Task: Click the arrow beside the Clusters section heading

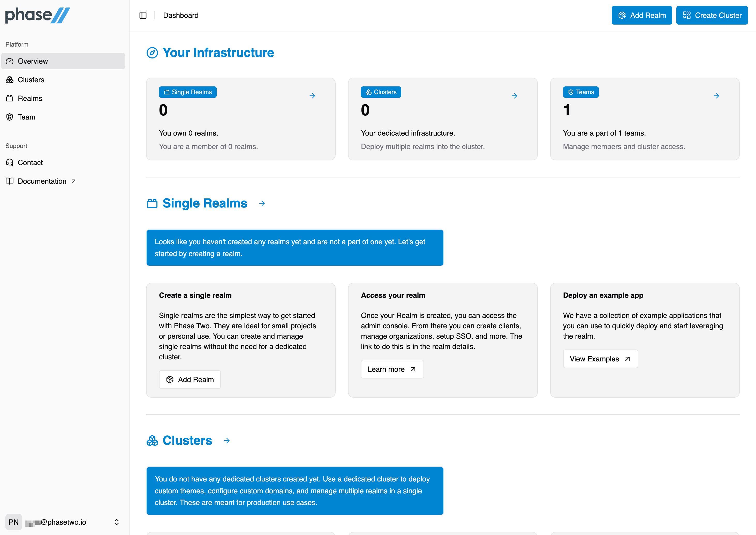Action: coord(226,441)
